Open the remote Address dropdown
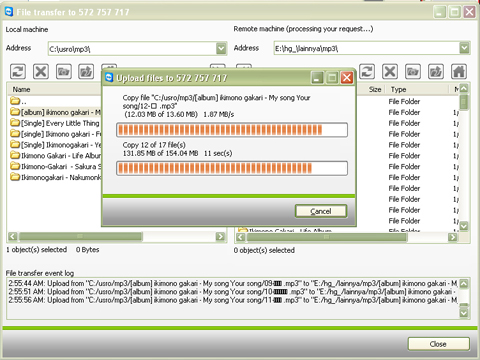480x360 pixels. (x=464, y=49)
